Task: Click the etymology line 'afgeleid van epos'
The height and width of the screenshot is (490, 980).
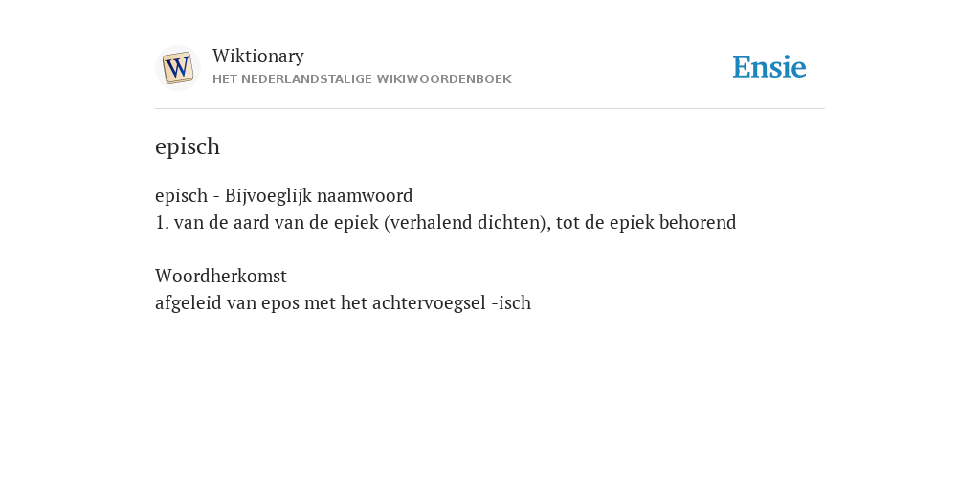Action: [x=344, y=302]
